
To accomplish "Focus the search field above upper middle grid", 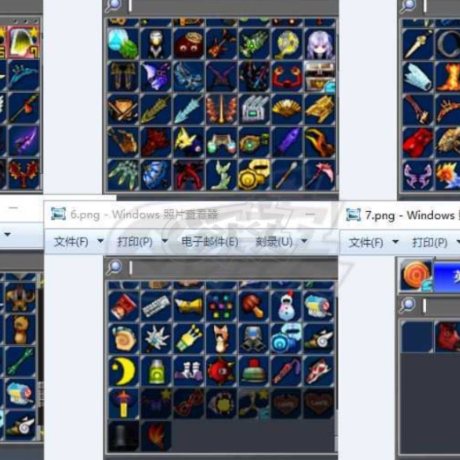I will coord(232,6).
